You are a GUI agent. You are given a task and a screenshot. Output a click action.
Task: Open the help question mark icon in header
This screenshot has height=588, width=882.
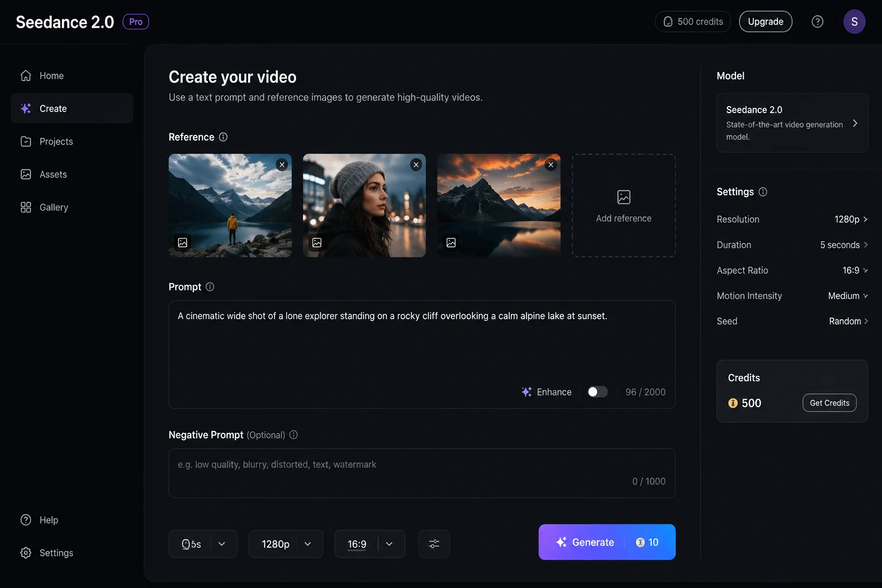coord(818,22)
